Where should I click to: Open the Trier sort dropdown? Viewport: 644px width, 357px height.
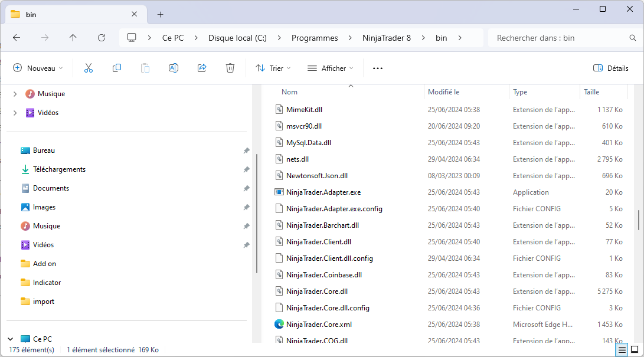coord(273,68)
